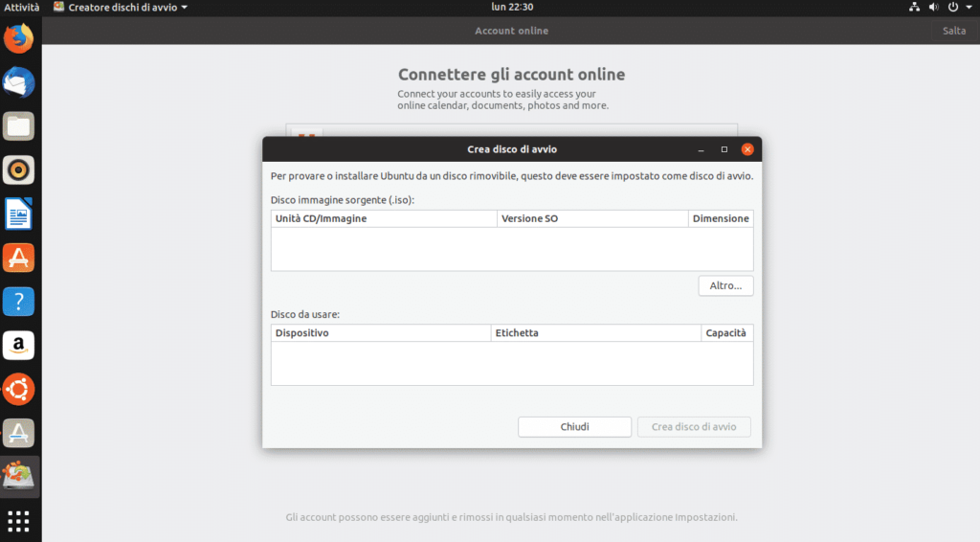Click Attività in the top bar

tap(21, 8)
